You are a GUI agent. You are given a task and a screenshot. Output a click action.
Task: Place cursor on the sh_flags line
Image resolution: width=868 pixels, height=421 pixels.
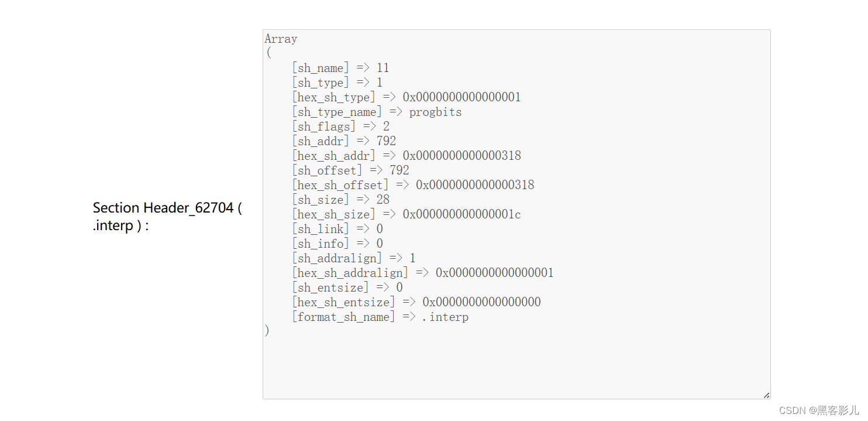click(340, 127)
